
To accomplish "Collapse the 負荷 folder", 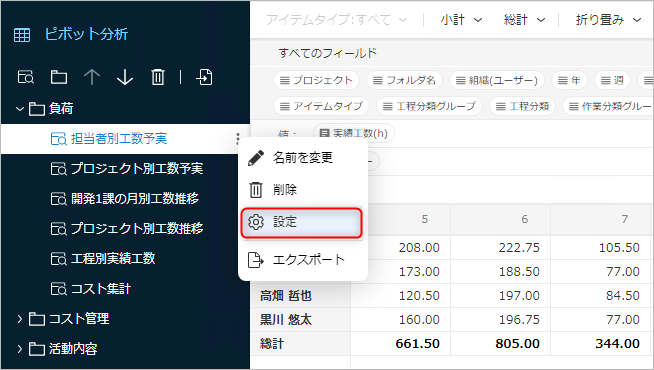I will click(x=19, y=109).
